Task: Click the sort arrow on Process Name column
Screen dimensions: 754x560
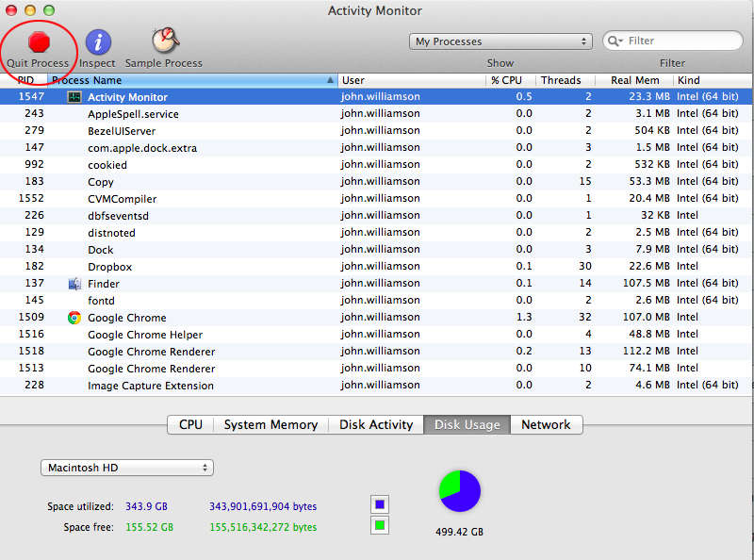Action: pyautogui.click(x=329, y=80)
